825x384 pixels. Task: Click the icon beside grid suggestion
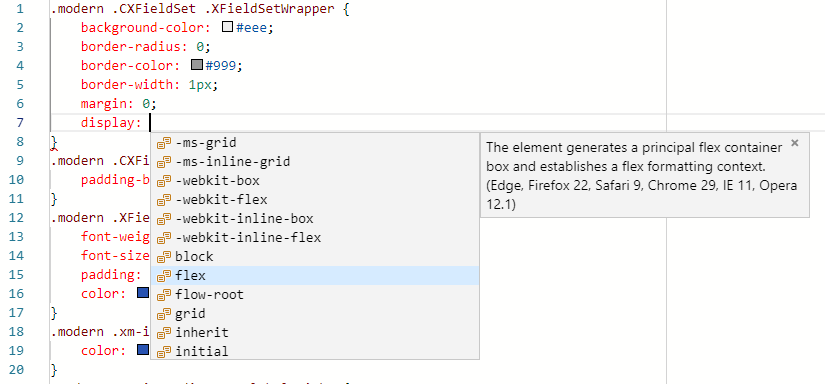coord(165,314)
